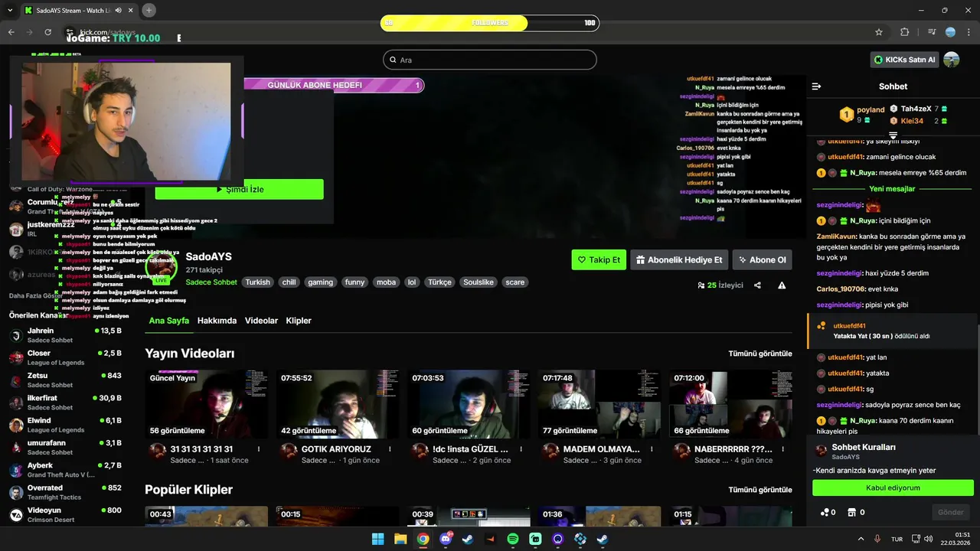Image resolution: width=980 pixels, height=551 pixels.
Task: Open File Explorer from taskbar
Action: (400, 539)
